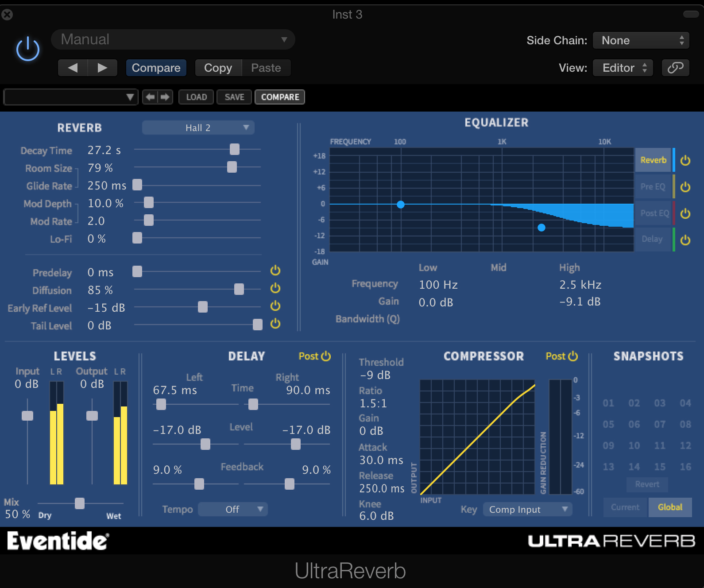Click the Eventide COMPARE button
Screen dimensions: 704x588
[x=280, y=97]
